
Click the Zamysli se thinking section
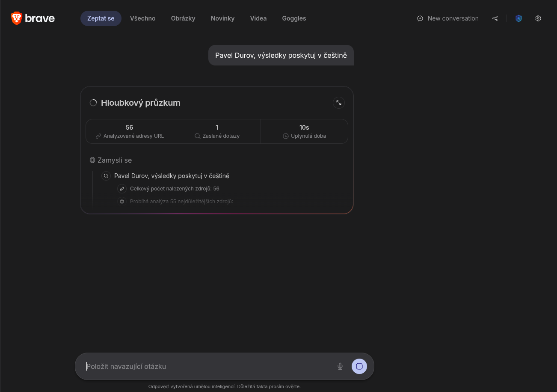(x=111, y=160)
